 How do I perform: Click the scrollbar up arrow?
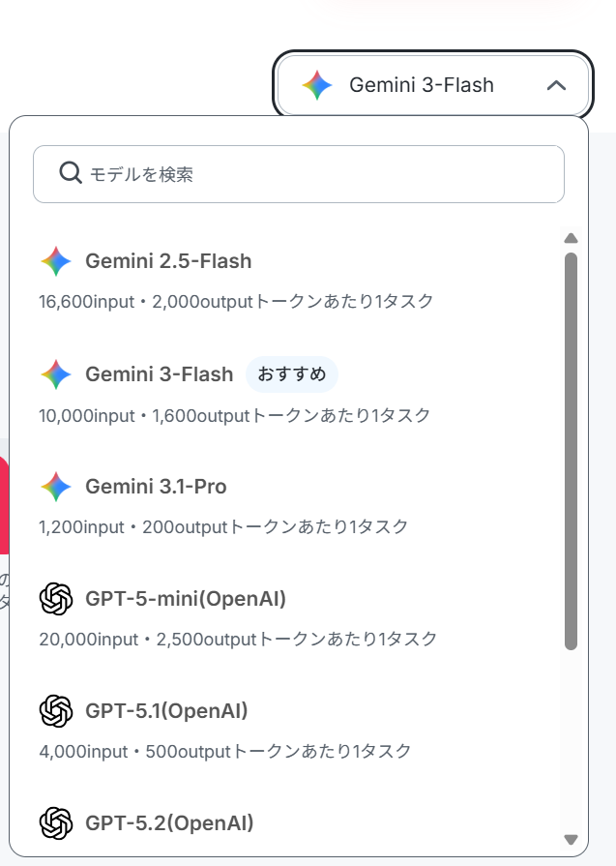[x=571, y=238]
